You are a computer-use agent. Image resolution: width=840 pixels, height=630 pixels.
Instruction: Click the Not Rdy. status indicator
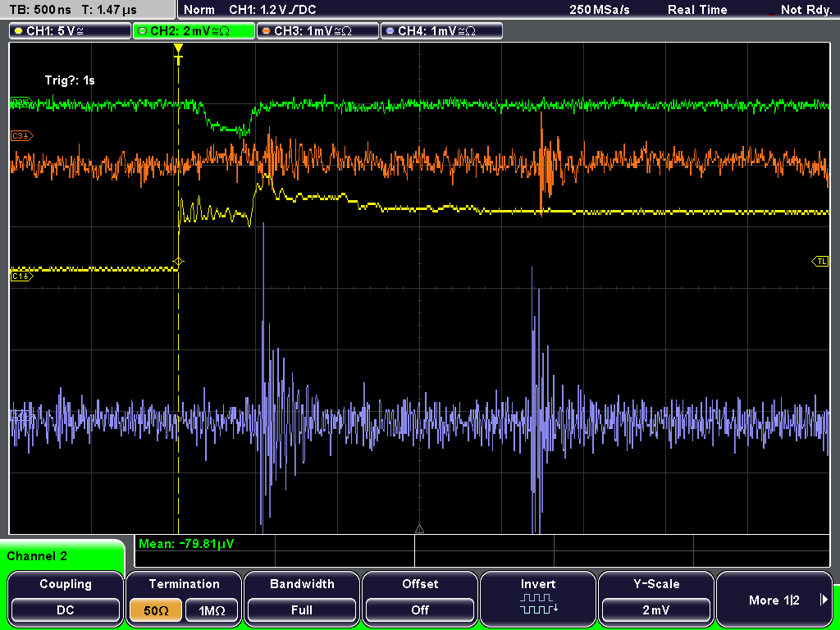806,10
